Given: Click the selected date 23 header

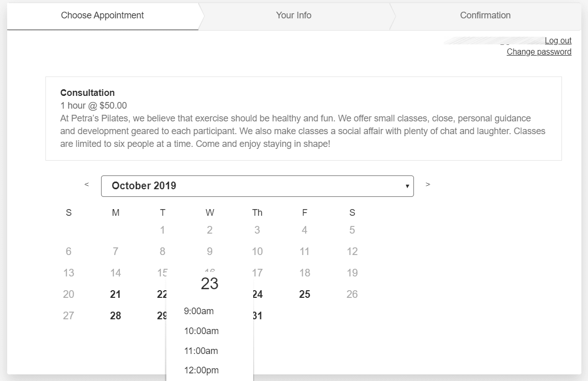Looking at the screenshot, I should point(209,284).
